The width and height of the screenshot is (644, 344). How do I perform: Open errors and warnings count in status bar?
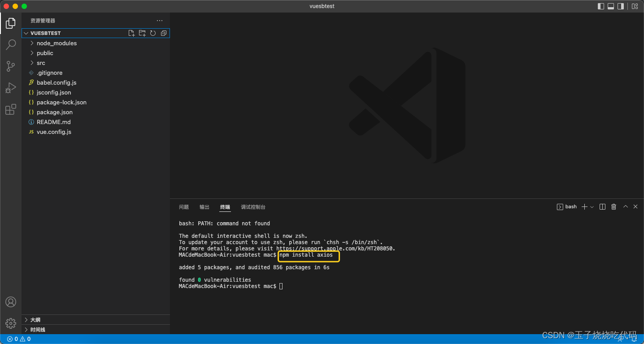pos(19,339)
